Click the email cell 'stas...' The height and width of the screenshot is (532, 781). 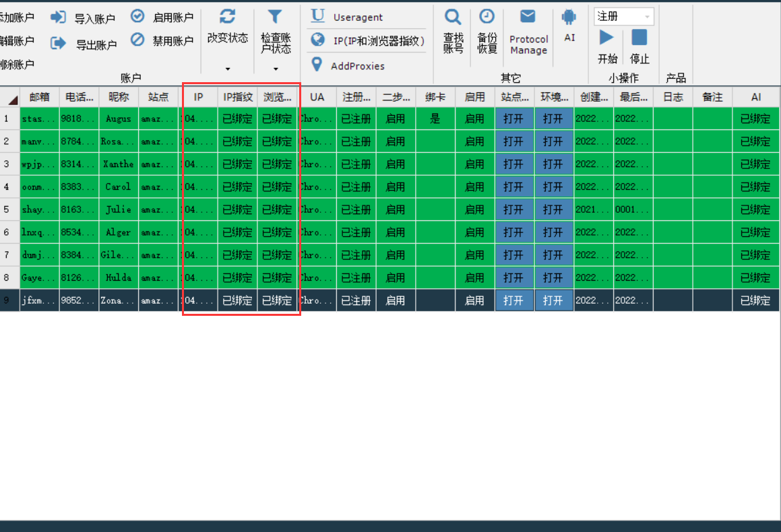(39, 119)
